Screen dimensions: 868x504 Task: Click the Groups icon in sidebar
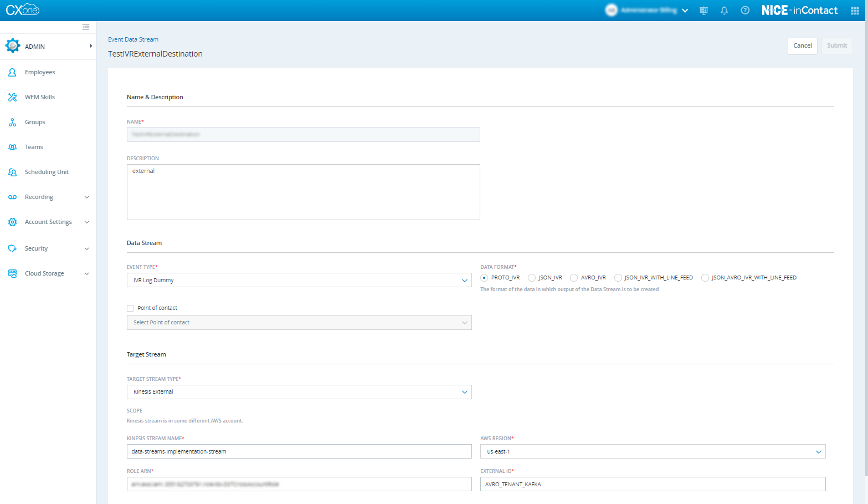tap(12, 122)
